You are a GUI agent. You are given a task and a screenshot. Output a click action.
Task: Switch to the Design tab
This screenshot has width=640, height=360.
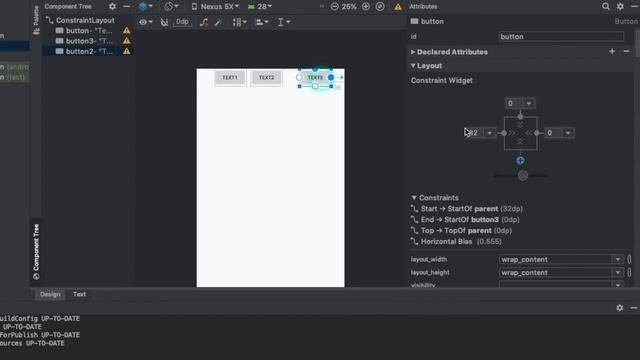tap(50, 294)
